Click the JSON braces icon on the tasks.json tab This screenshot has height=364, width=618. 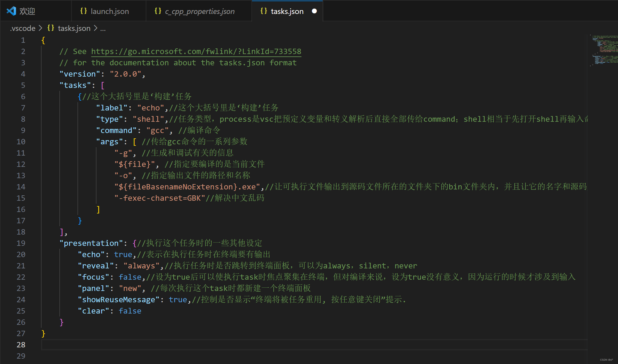point(264,11)
